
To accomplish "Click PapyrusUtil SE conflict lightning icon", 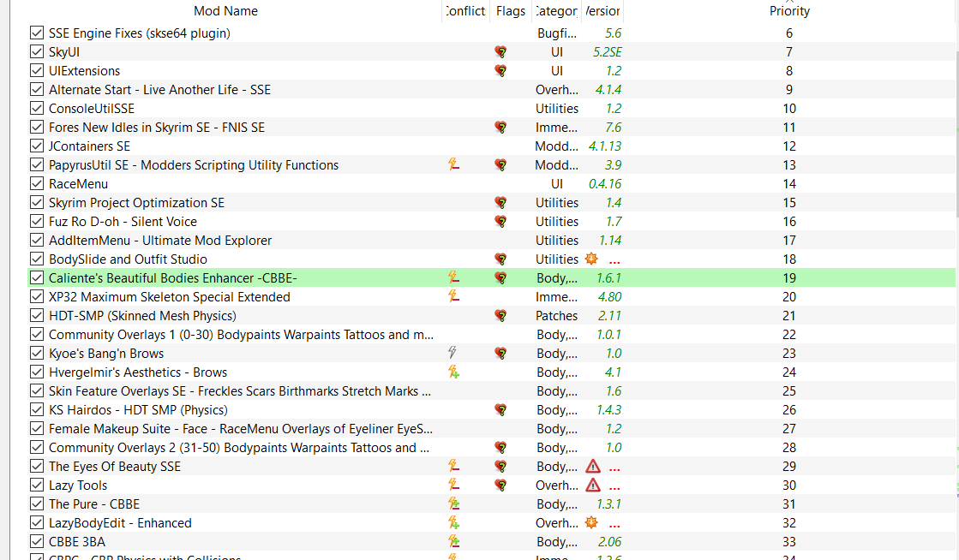I will pyautogui.click(x=453, y=164).
